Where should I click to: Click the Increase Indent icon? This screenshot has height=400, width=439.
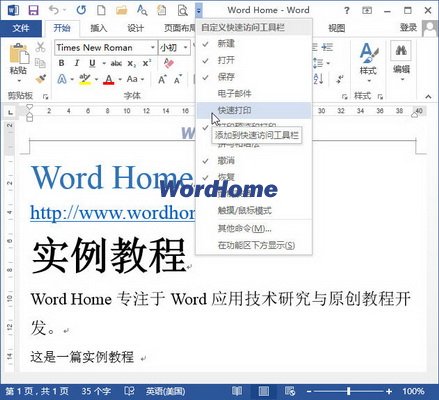(327, 47)
